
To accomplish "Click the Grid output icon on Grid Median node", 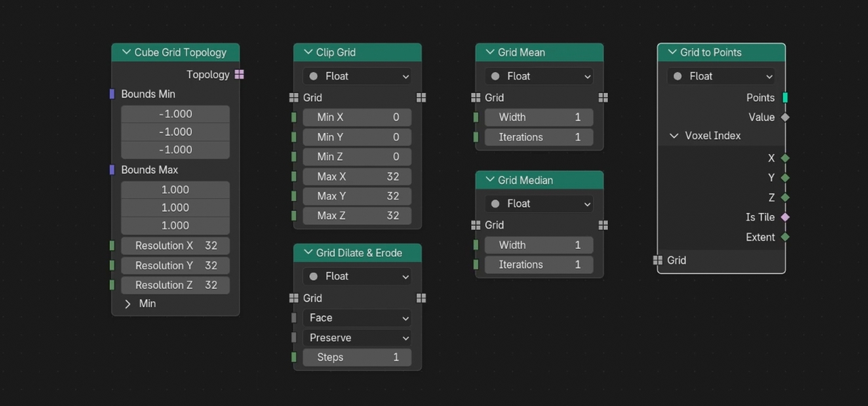I will tap(603, 225).
